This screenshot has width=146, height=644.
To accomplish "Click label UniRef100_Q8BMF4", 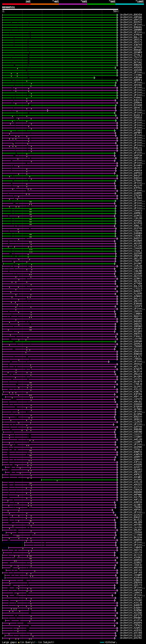I will point(131,80).
